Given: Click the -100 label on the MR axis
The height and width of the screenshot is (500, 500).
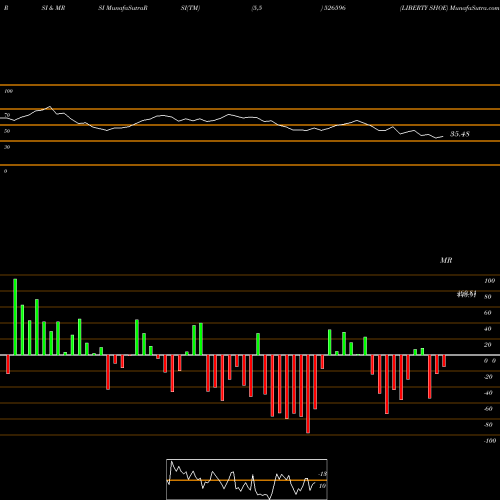Looking at the screenshot, I should click(490, 441).
